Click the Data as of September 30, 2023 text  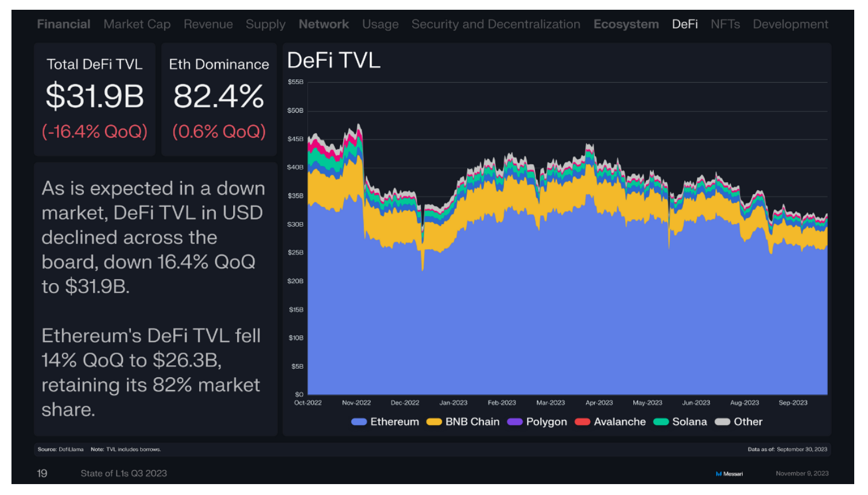point(788,450)
